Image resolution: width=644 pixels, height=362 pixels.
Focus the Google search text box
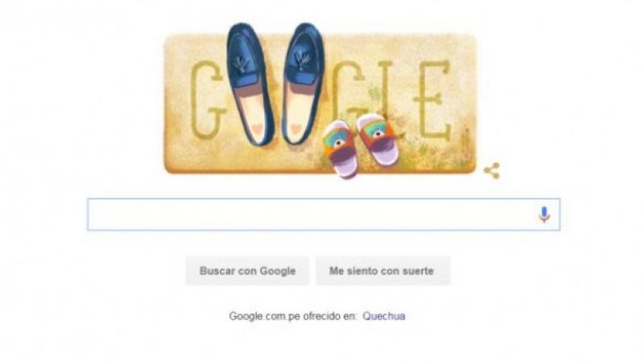324,214
